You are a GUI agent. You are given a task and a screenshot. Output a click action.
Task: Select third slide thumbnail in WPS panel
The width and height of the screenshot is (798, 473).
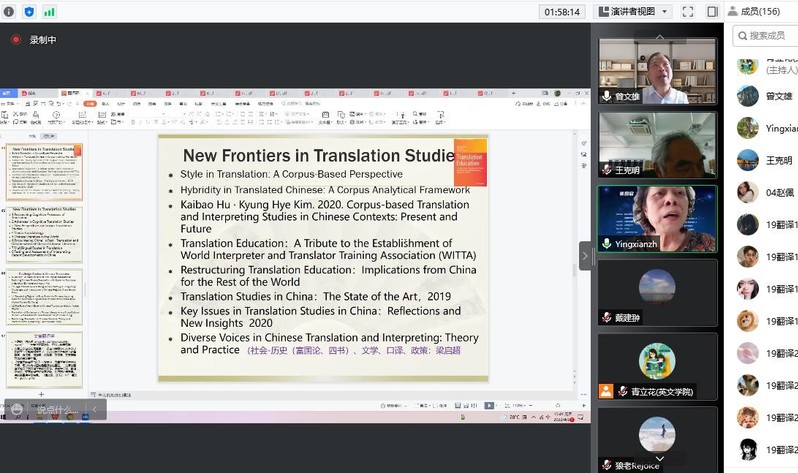pos(44,297)
